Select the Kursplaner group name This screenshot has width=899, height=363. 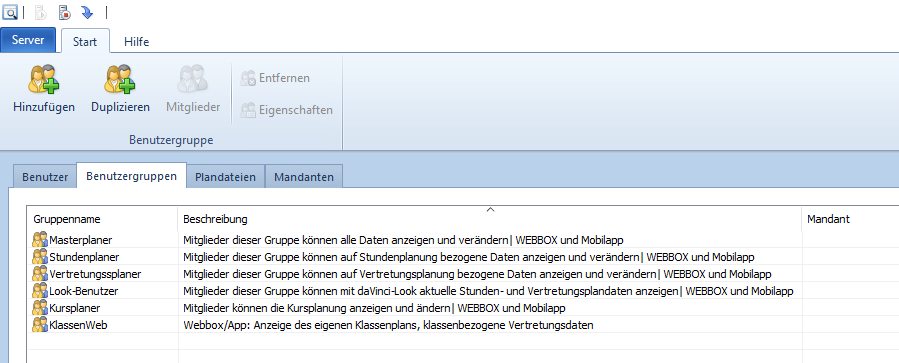(75, 308)
